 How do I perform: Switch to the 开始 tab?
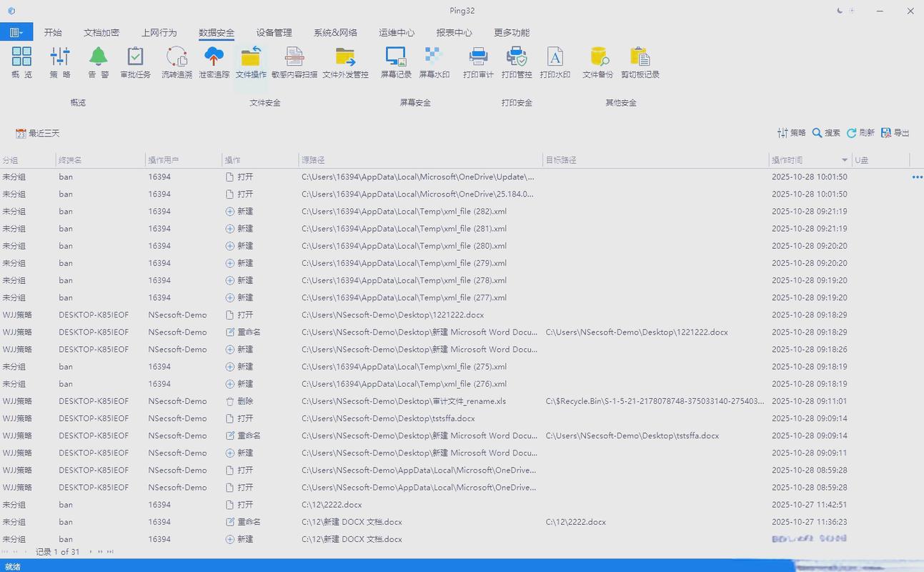53,32
